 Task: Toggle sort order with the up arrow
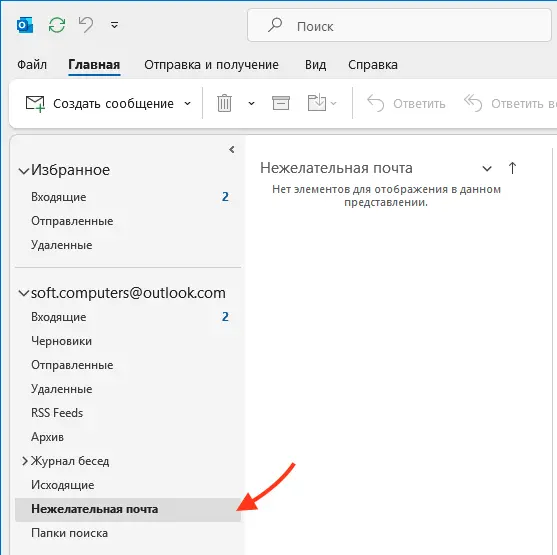click(x=512, y=168)
